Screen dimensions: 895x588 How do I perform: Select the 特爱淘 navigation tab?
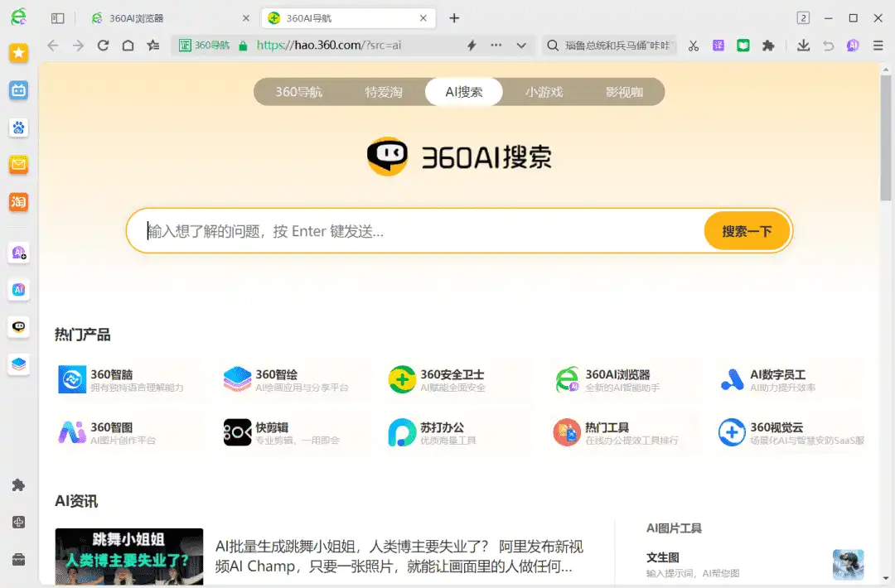click(x=385, y=92)
